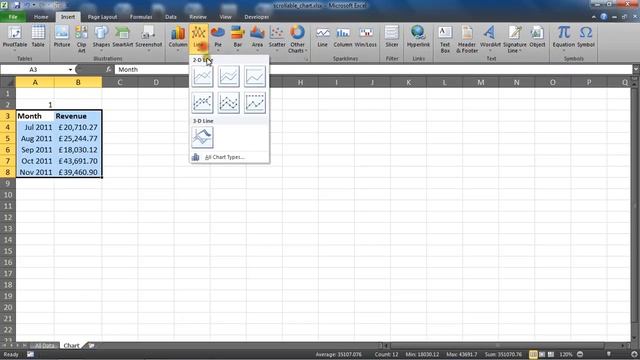The width and height of the screenshot is (640, 360).
Task: Insert a Win/Loss sparkline
Action: (x=366, y=37)
